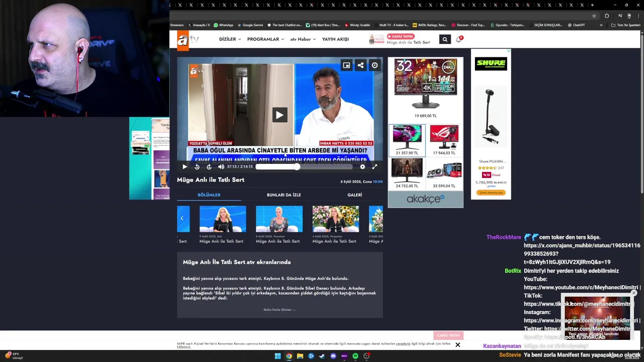This screenshot has width=644, height=362.
Task: Click the Shure microphone ad image
Action: point(490,117)
